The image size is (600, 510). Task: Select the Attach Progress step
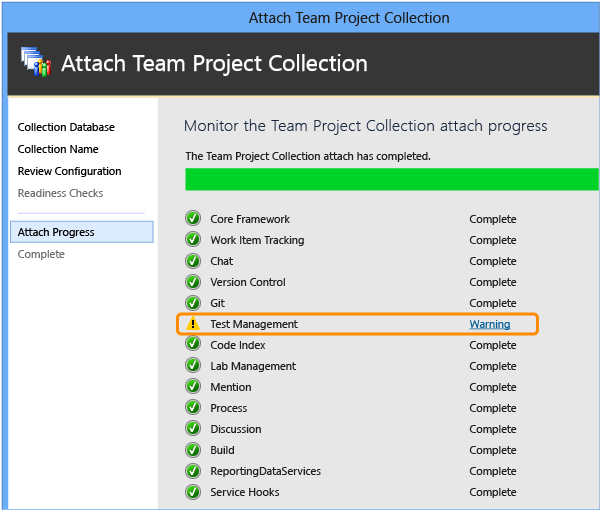click(82, 232)
